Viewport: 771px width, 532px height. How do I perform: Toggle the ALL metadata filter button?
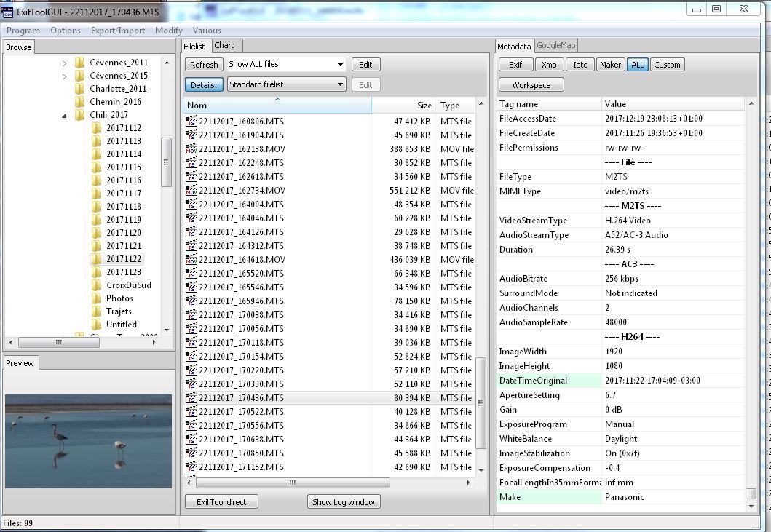[637, 65]
